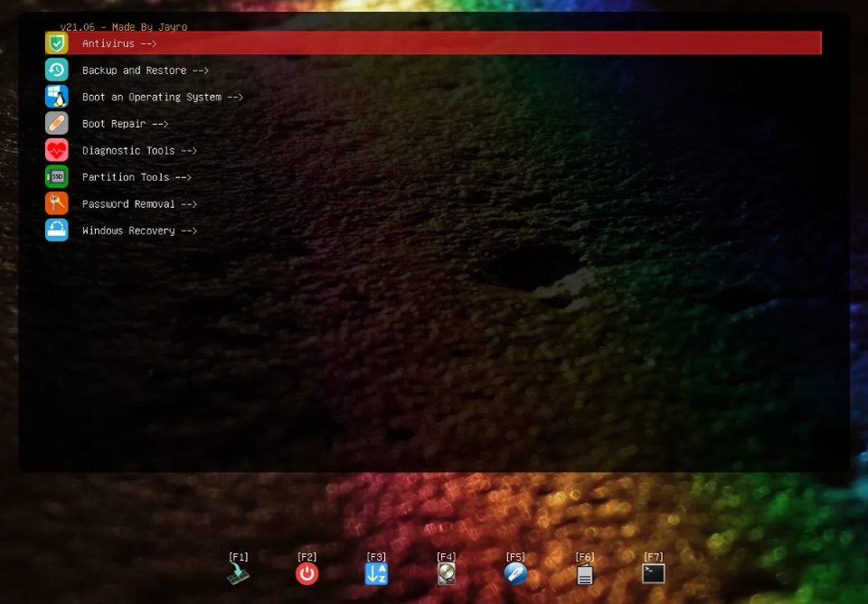
Task: Select the 'Antivirus -->' menu entry text
Action: tap(119, 43)
